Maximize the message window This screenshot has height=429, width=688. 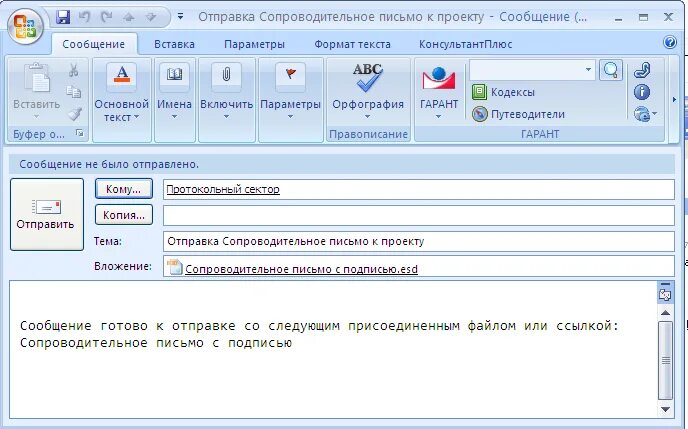[643, 18]
